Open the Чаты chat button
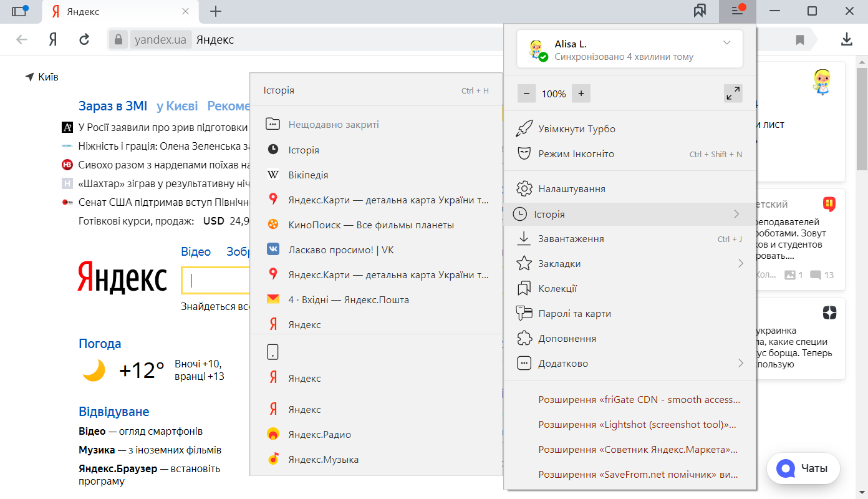Viewport: 868px width, 499px height. pos(803,468)
